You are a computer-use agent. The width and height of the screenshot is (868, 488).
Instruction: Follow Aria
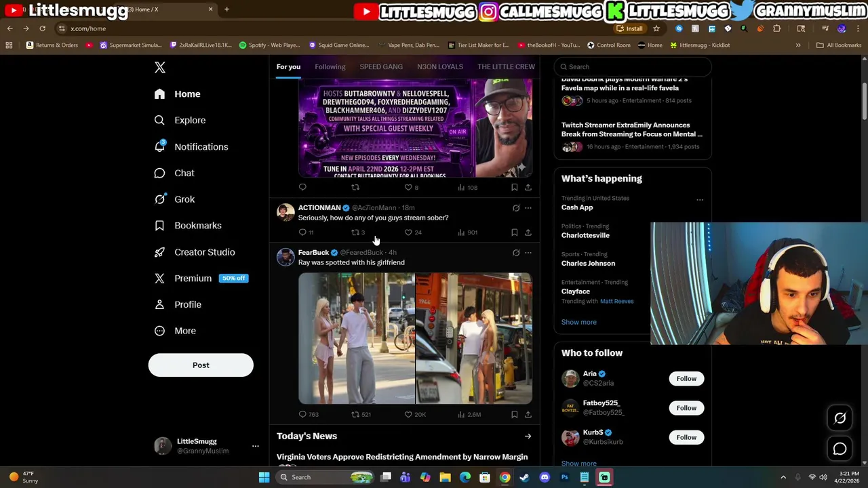(x=686, y=379)
